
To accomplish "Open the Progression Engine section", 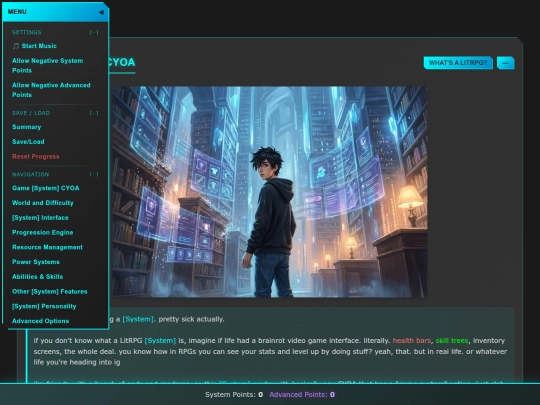I will (43, 232).
